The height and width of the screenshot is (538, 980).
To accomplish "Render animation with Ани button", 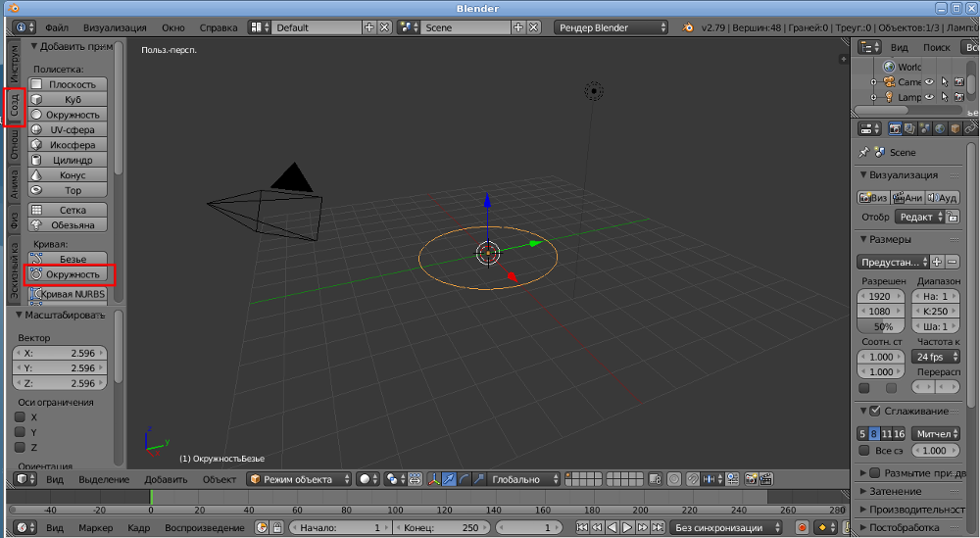I will pos(907,197).
